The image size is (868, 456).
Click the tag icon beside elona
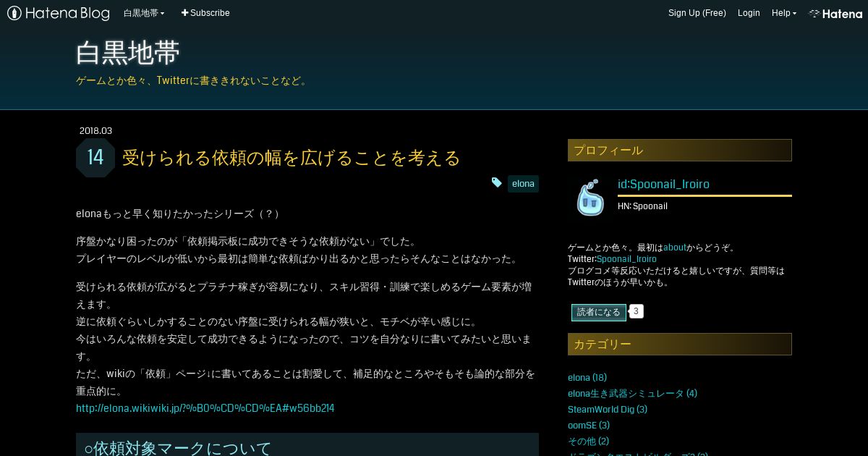tap(497, 183)
